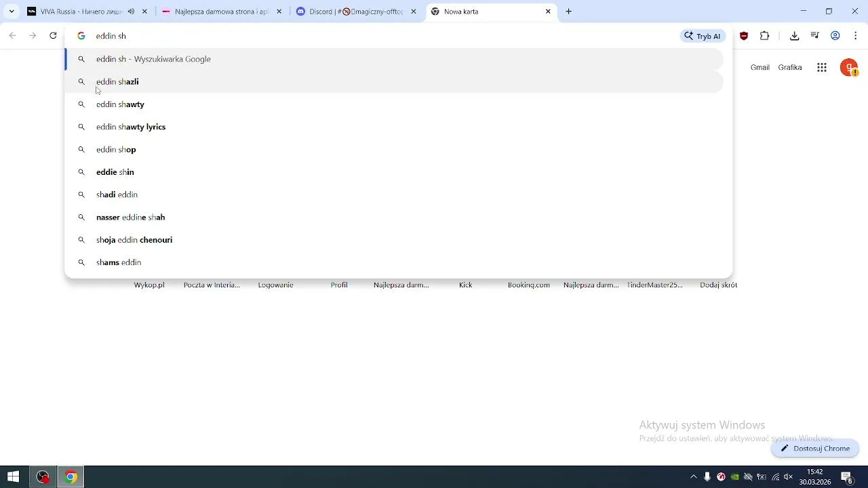This screenshot has height=488, width=868.
Task: Open the Grafika link
Action: (790, 68)
